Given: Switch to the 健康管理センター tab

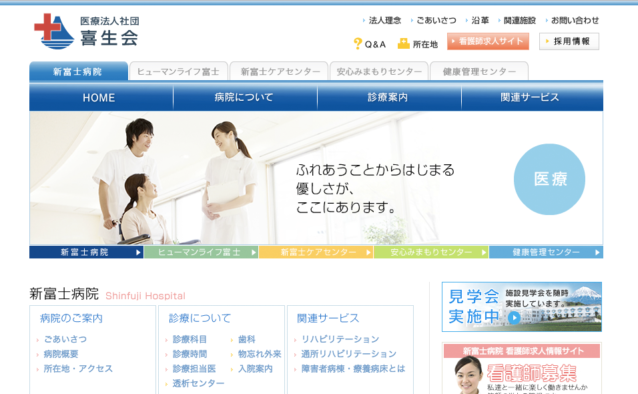Looking at the screenshot, I should (479, 71).
